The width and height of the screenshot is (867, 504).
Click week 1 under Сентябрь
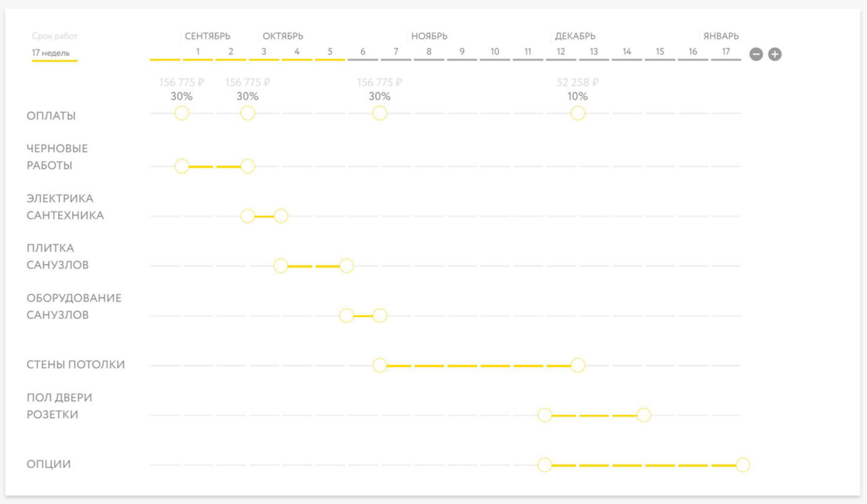[198, 52]
